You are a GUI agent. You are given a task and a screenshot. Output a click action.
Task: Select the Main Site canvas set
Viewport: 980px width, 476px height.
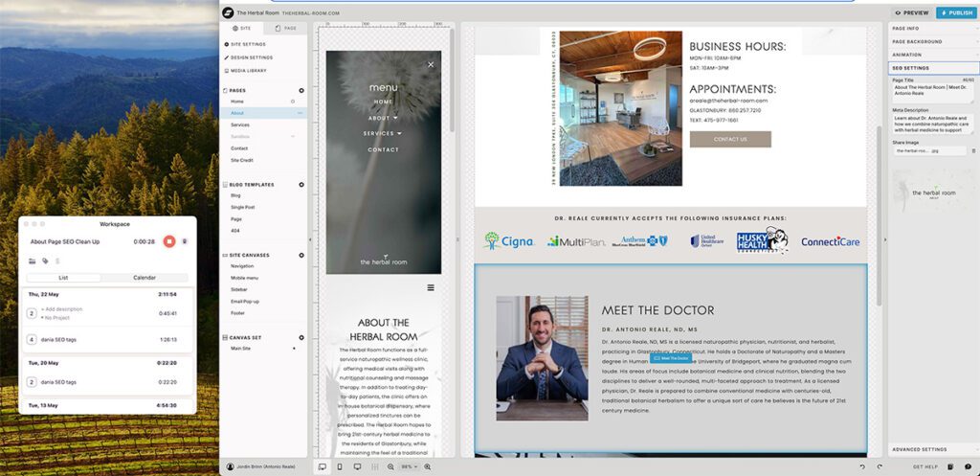coord(240,348)
